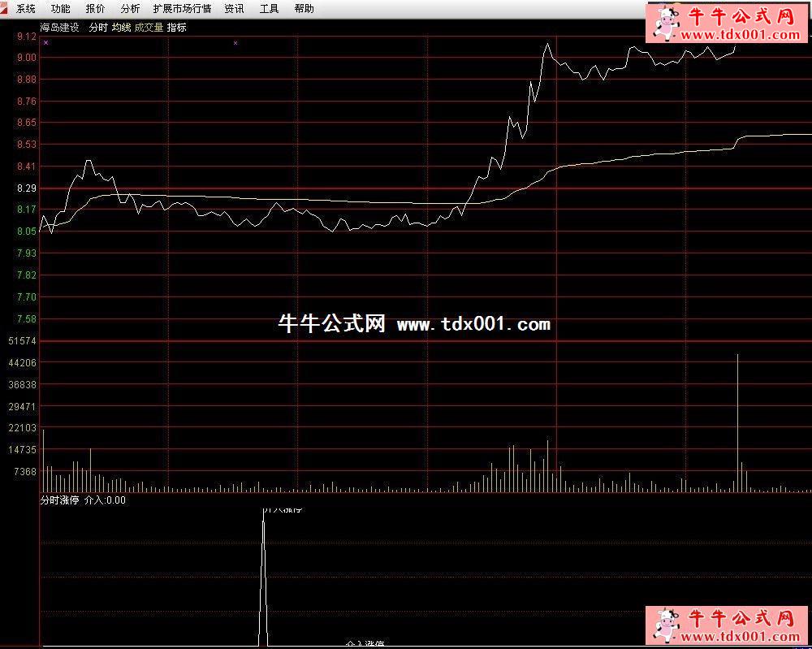Viewport: 812px width, 649px height.
Task: Click the 成交量 volume legend label
Action: (x=149, y=28)
